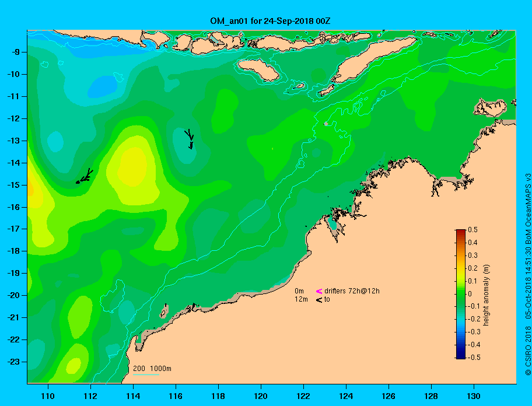Screen dimensions: 532x406
Task: Click the dark blue bottom of the colorbar
Action: tap(461, 356)
